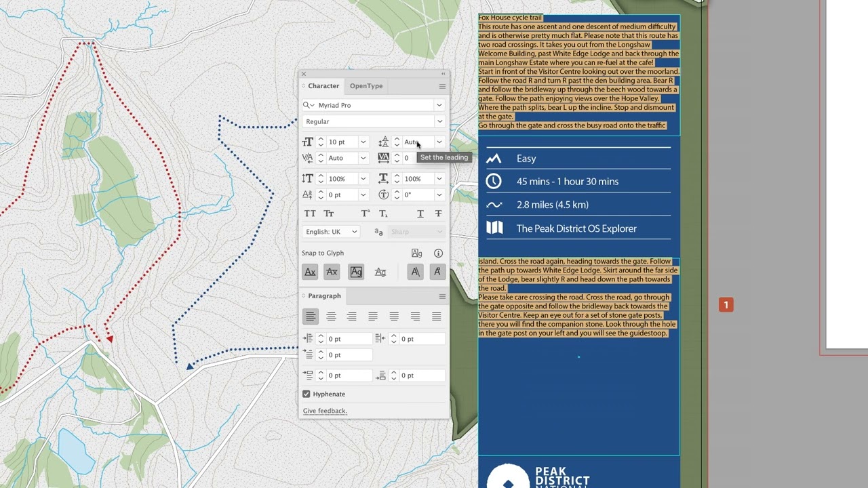Click the horizontal scale icon
The width and height of the screenshot is (868, 488).
coord(384,178)
